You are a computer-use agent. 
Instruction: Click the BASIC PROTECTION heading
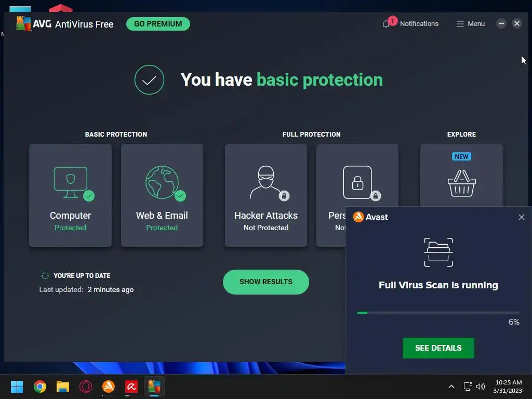[x=116, y=135]
